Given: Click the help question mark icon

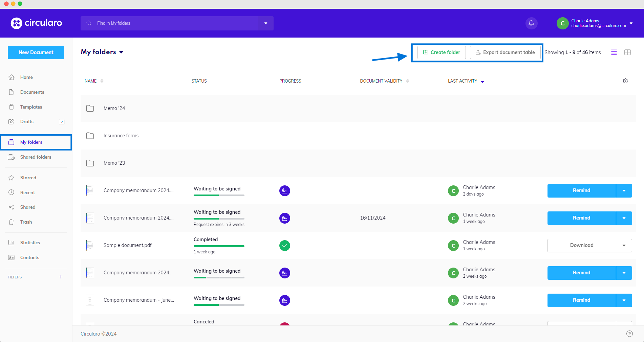Looking at the screenshot, I should 629,334.
